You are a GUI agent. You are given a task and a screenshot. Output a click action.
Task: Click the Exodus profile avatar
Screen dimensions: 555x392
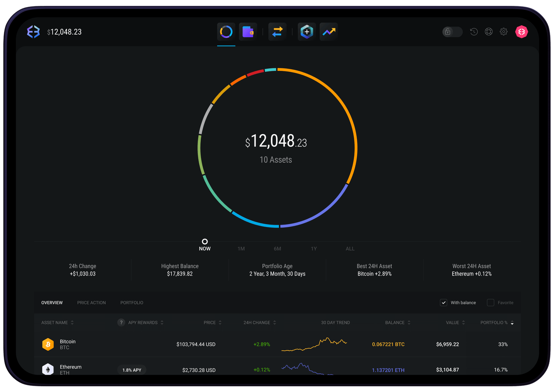tap(522, 32)
